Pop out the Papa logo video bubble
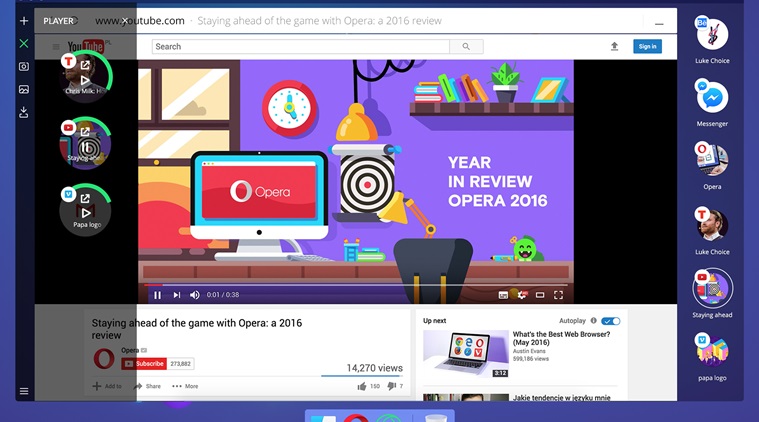This screenshot has width=759, height=422. click(x=85, y=198)
